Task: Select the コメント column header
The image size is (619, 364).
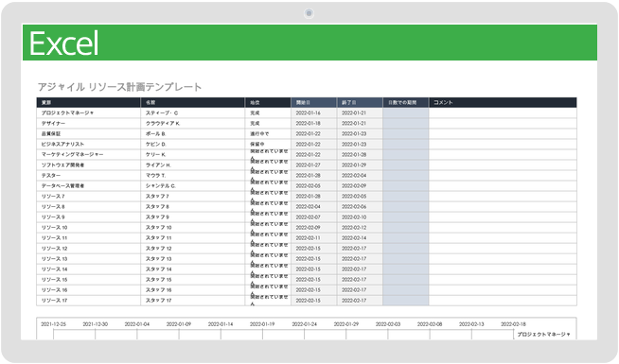Action: click(x=503, y=102)
